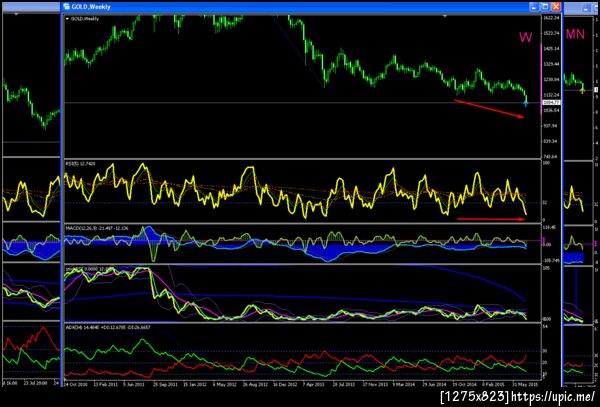Viewport: 600px width, 407px height.
Task: Click the highlighted current price tag on scale
Action: (x=551, y=102)
